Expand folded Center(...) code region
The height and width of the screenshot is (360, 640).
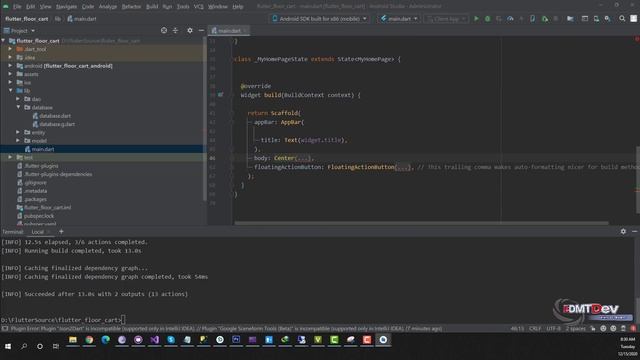302,158
